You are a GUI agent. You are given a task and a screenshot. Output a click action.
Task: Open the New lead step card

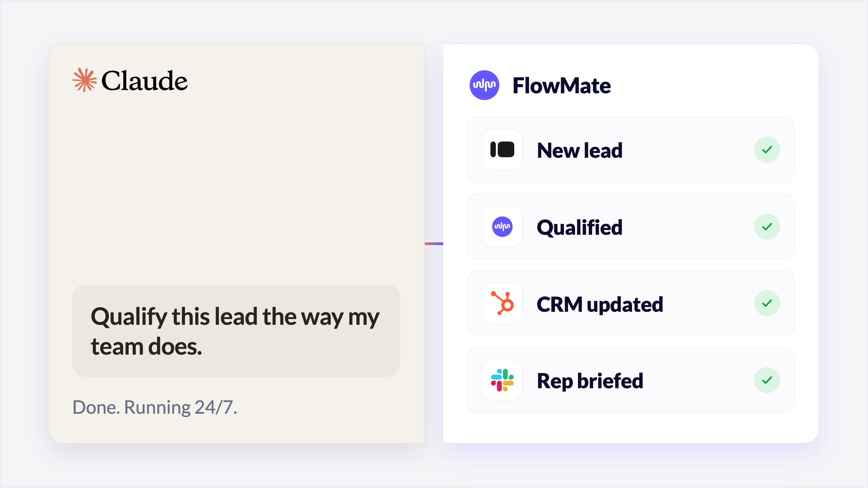(631, 150)
